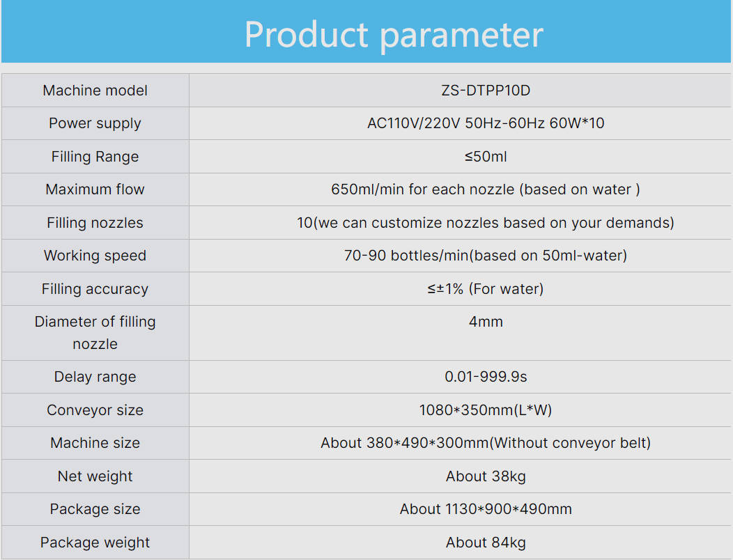Select the Filling accuracy label
The image size is (733, 560).
coord(95,289)
